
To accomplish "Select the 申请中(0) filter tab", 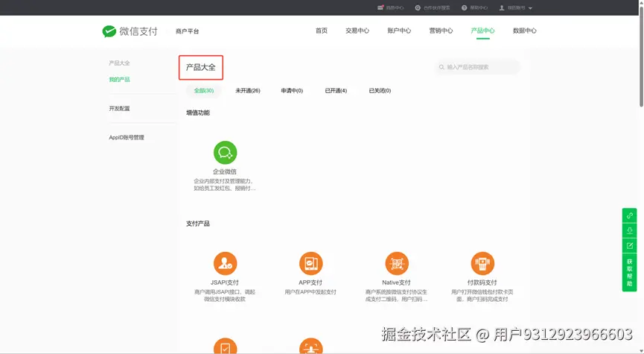I will (x=292, y=90).
